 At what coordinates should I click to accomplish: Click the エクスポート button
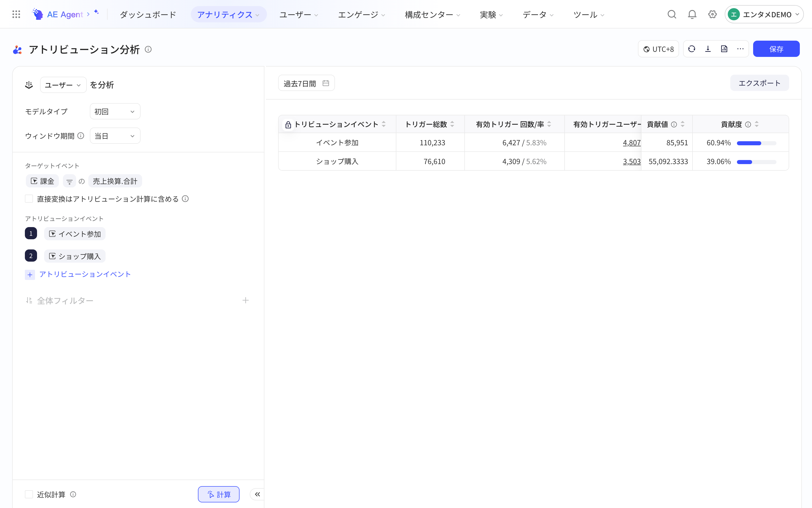pos(759,83)
